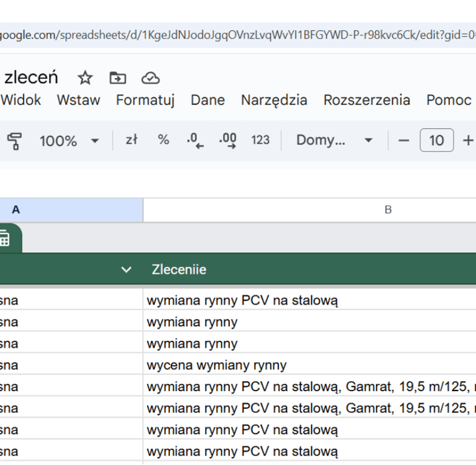
Task: Expand the column A header filter chevron
Action: [x=126, y=270]
